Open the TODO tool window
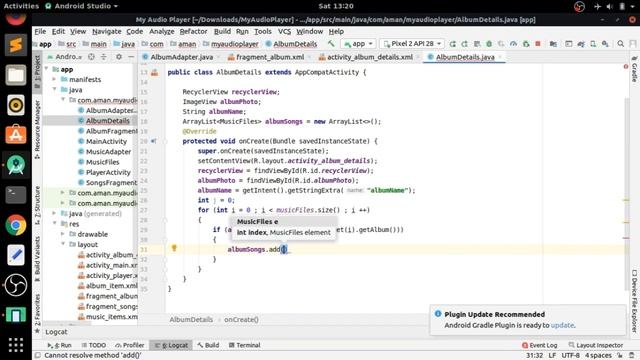Image resolution: width=640 pixels, height=360 pixels. (93, 345)
